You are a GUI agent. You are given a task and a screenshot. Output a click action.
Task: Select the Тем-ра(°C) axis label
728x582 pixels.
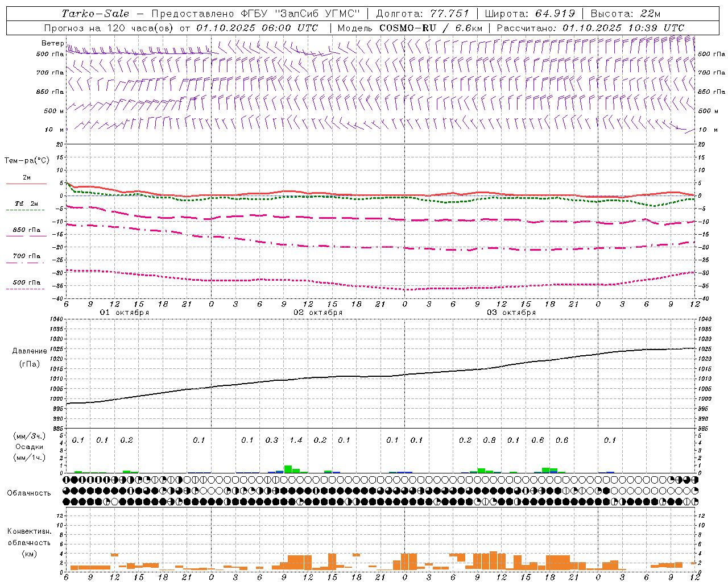coord(27,161)
